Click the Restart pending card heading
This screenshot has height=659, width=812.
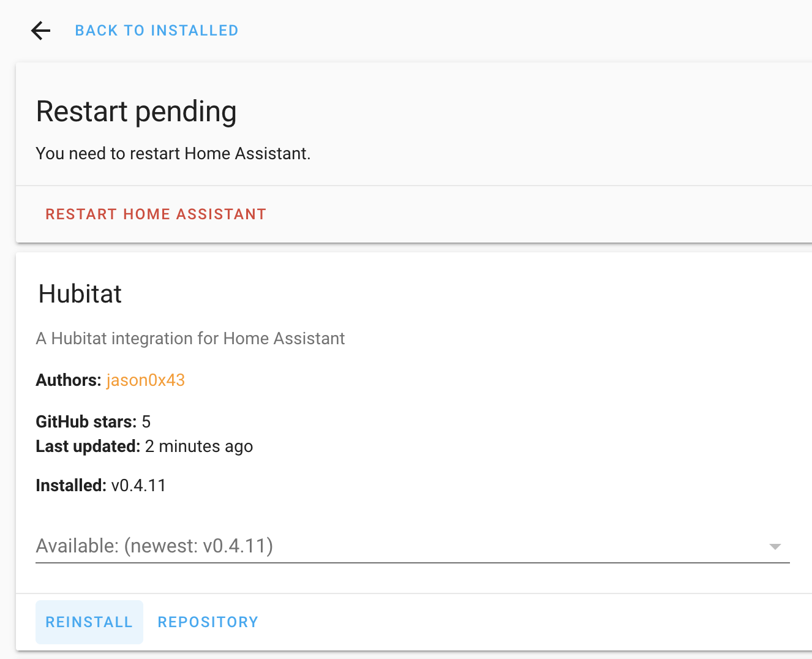pos(136,111)
